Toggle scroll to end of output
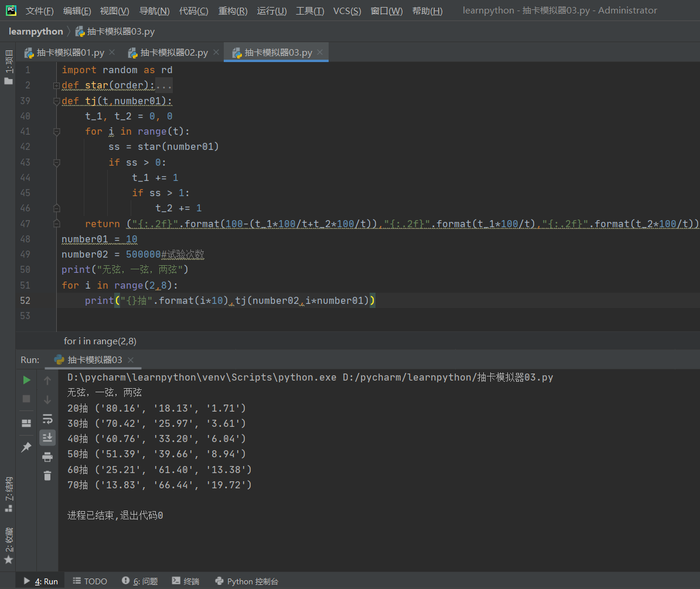This screenshot has width=700, height=589. pos(47,438)
